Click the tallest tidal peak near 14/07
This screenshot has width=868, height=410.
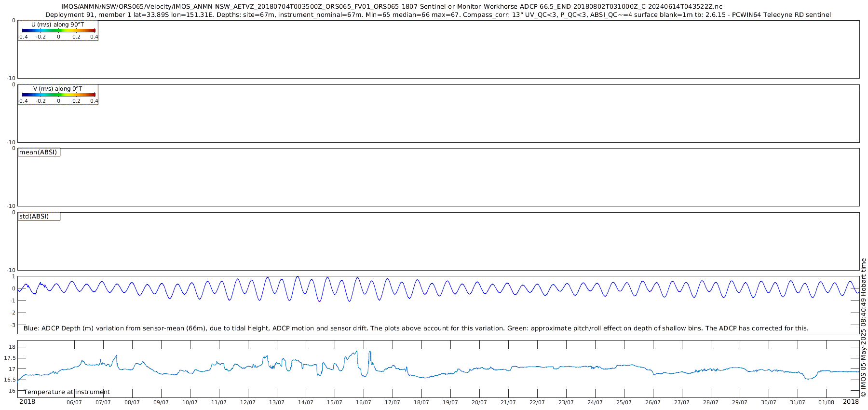click(298, 277)
